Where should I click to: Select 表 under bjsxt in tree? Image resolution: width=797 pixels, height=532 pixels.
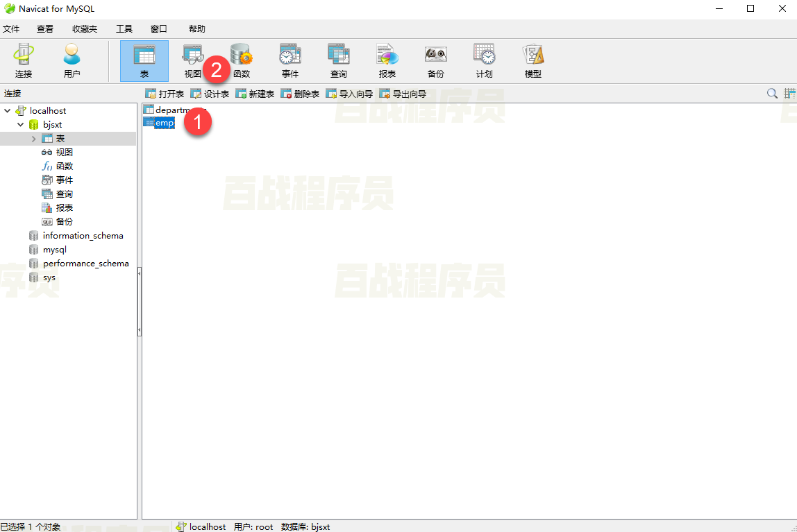[x=60, y=139]
